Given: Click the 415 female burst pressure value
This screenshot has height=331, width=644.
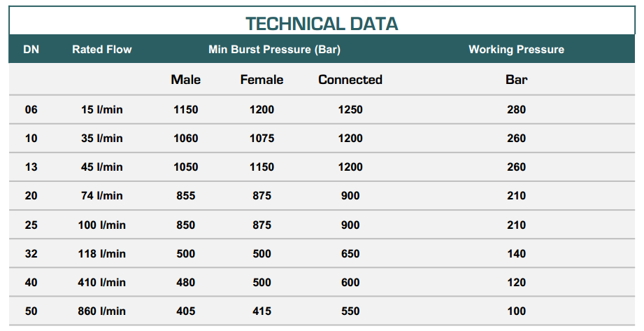Looking at the screenshot, I should click(x=262, y=311).
